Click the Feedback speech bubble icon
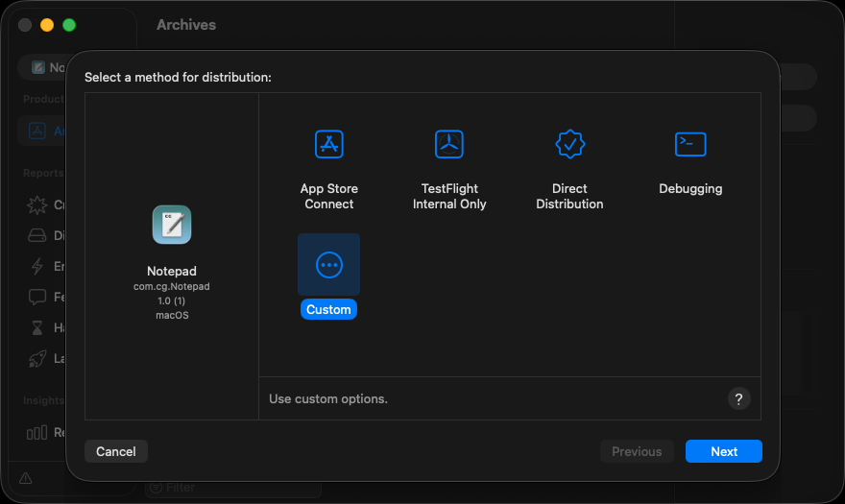 pyautogui.click(x=37, y=297)
